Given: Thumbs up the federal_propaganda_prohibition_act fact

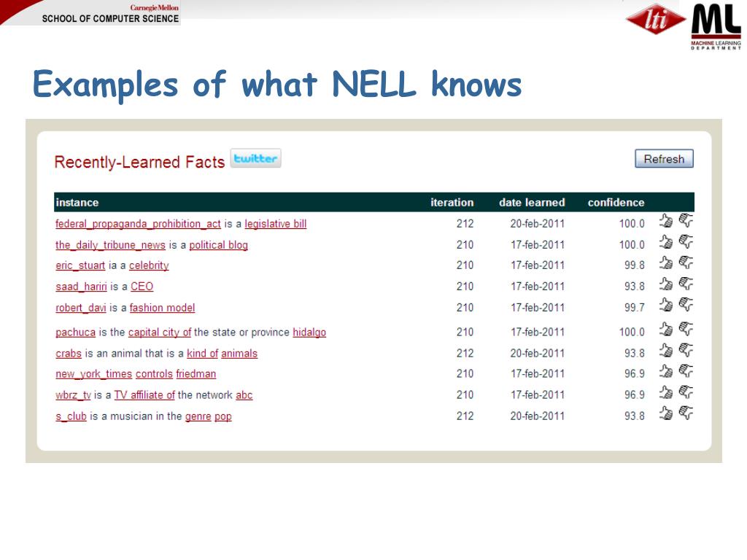Looking at the screenshot, I should [666, 221].
